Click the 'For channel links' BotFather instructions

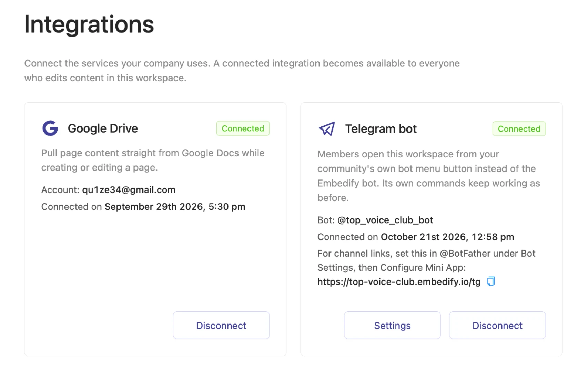pyautogui.click(x=426, y=260)
